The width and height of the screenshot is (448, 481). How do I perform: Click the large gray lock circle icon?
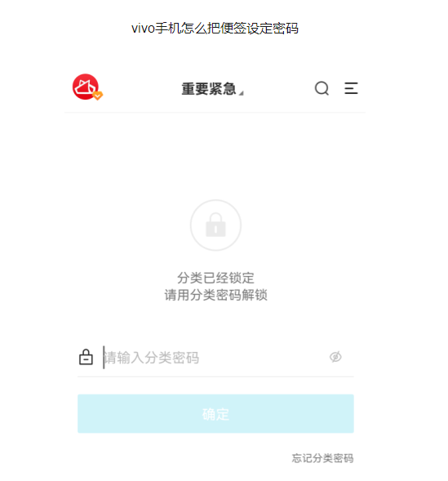pos(215,225)
